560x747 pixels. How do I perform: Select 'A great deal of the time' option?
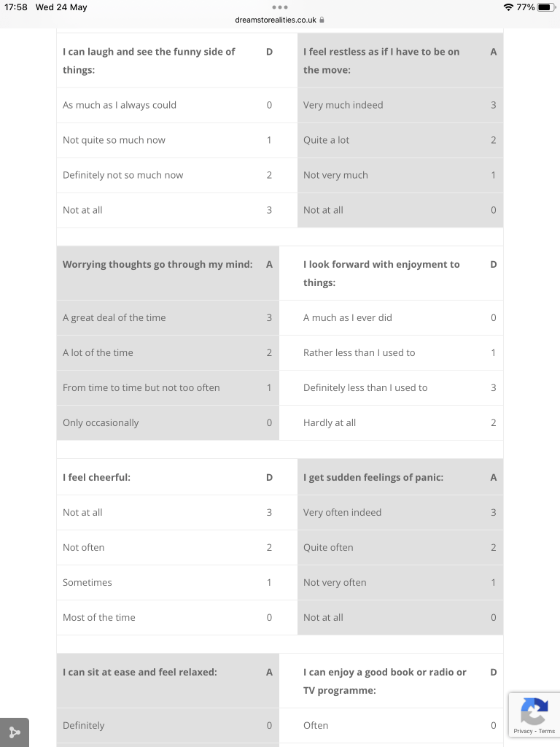(114, 318)
